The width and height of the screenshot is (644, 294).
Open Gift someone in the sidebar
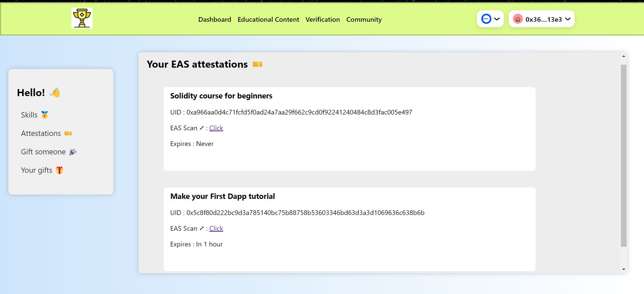coord(43,152)
